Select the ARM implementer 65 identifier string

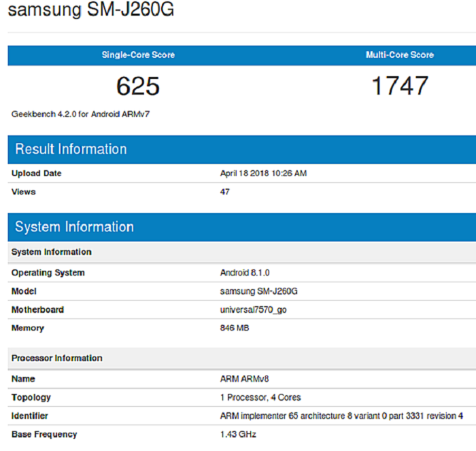(341, 416)
